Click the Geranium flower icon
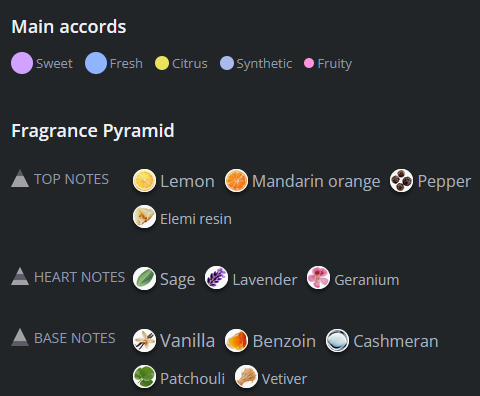 click(x=318, y=277)
